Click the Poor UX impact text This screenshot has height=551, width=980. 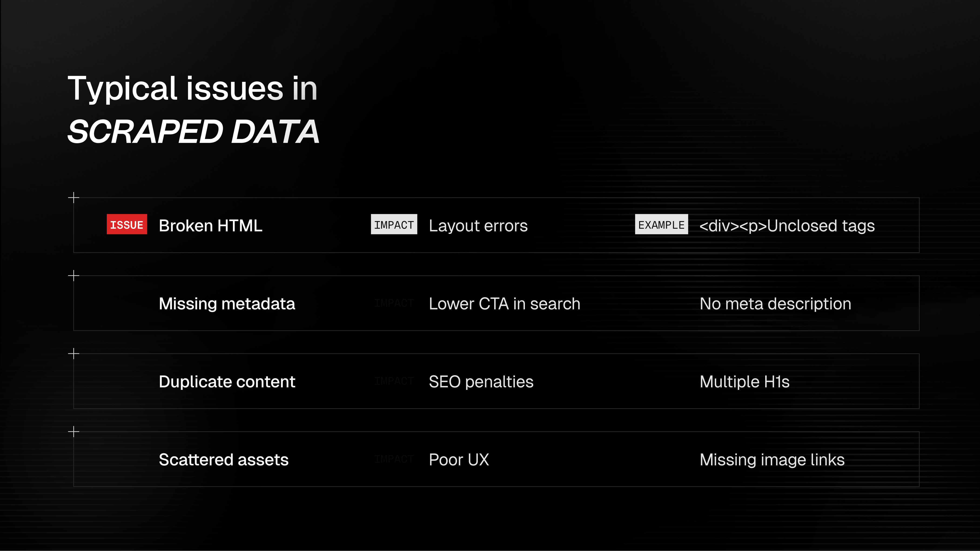click(459, 459)
